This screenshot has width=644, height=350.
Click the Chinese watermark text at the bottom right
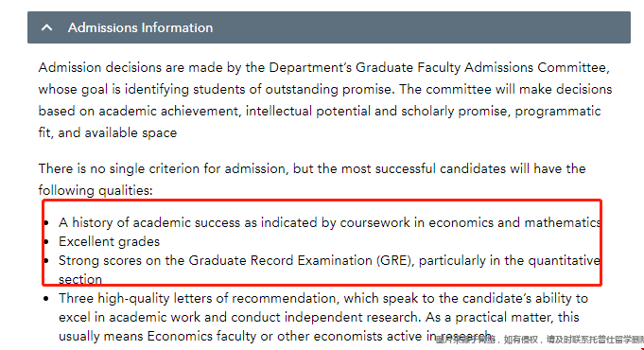tap(540, 340)
